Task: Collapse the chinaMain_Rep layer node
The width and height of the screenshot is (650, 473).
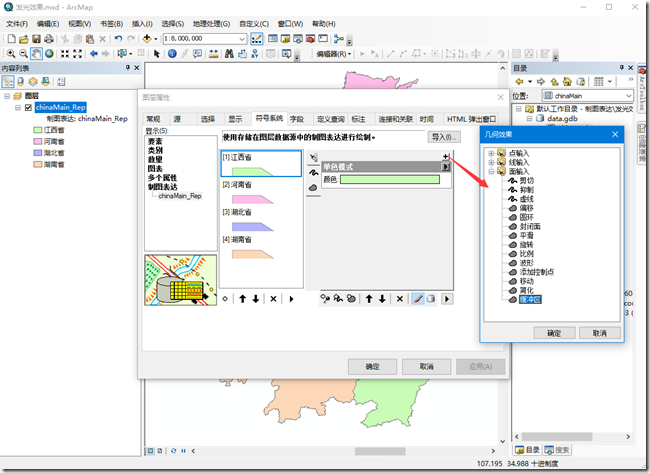Action: (x=18, y=108)
